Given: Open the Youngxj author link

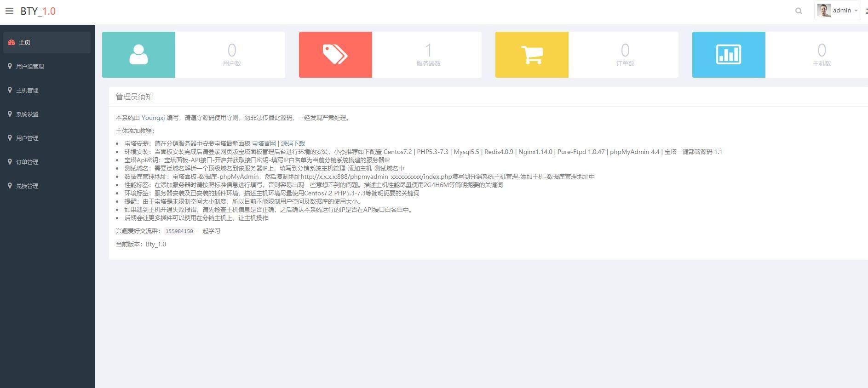Looking at the screenshot, I should tap(153, 118).
